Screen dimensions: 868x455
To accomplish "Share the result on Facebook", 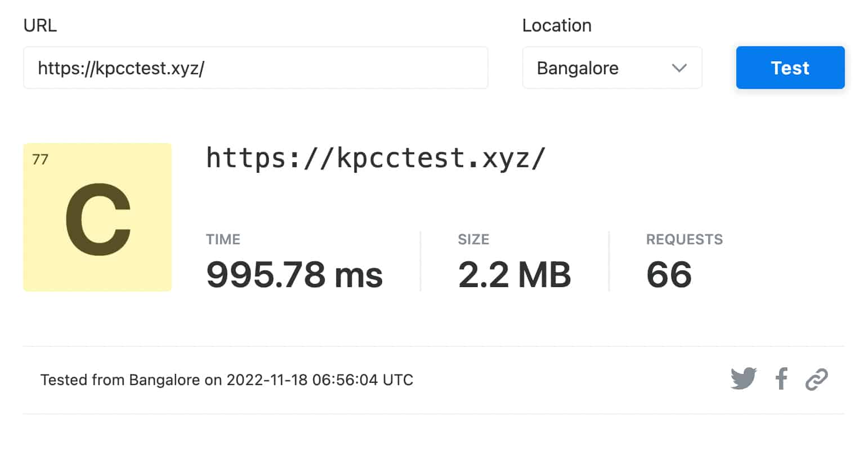I will (x=781, y=379).
